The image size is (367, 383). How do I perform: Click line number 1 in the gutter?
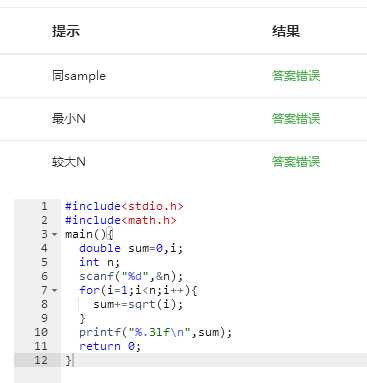pyautogui.click(x=44, y=206)
